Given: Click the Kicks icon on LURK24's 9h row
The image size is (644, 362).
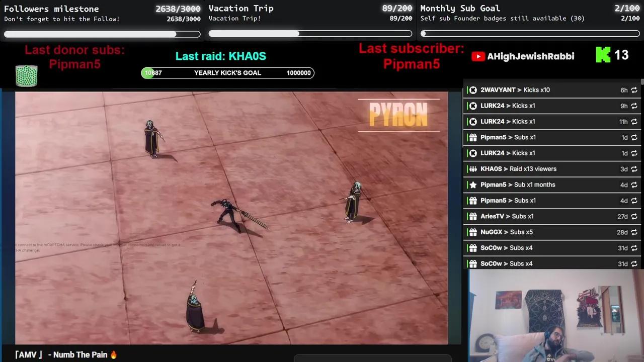Looking at the screenshot, I should (x=473, y=106).
